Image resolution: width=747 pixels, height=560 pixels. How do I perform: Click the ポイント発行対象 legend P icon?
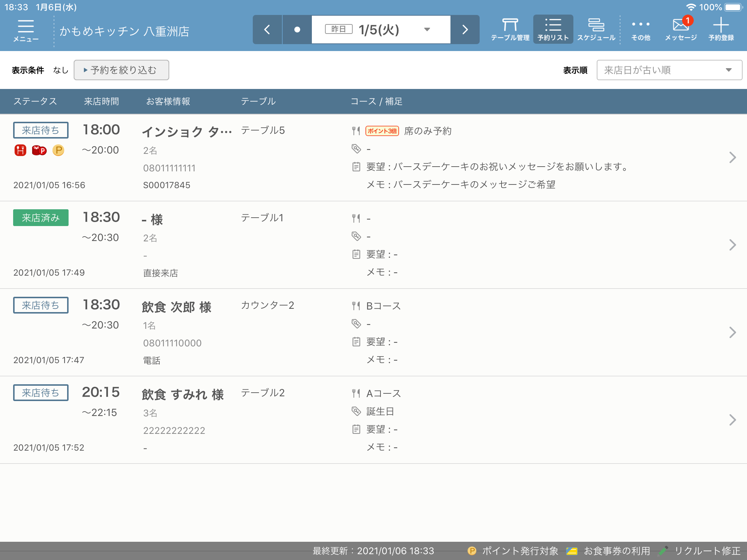coord(472,551)
